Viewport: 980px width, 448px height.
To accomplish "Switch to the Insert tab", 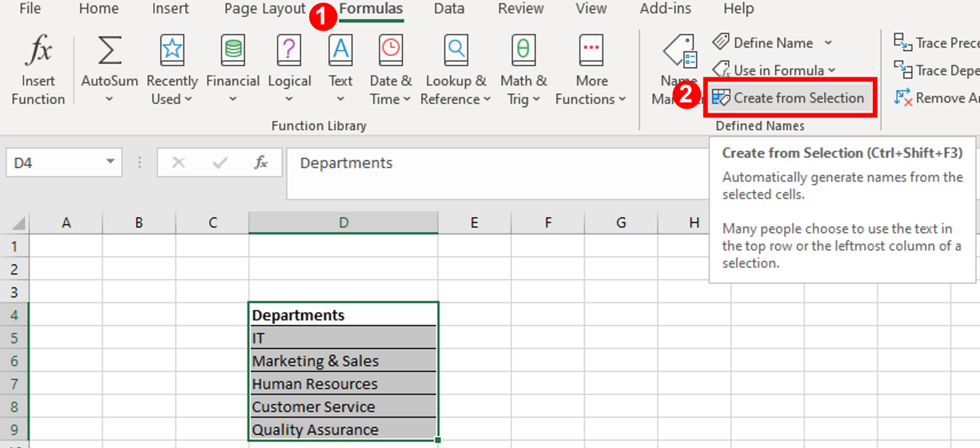I will tap(171, 9).
